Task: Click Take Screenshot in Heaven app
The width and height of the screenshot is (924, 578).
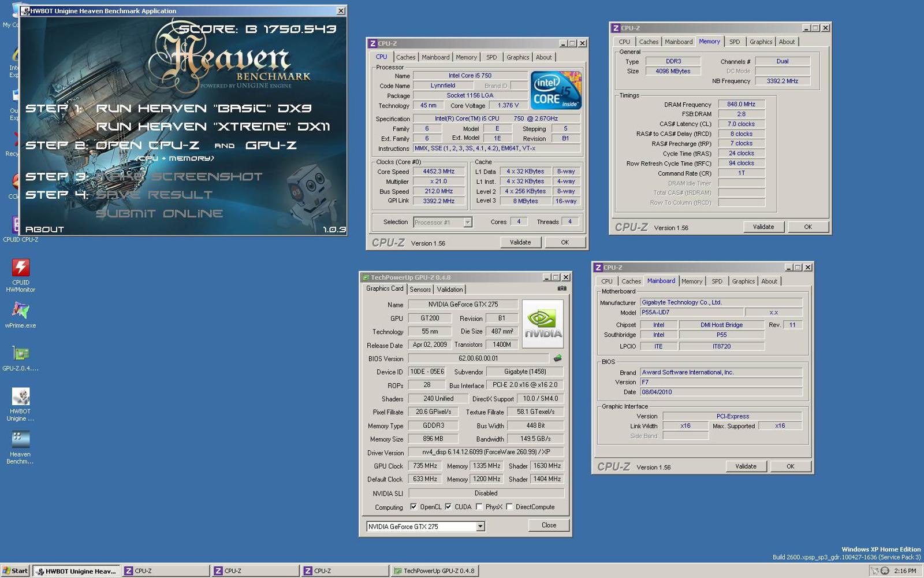Action: pos(179,176)
